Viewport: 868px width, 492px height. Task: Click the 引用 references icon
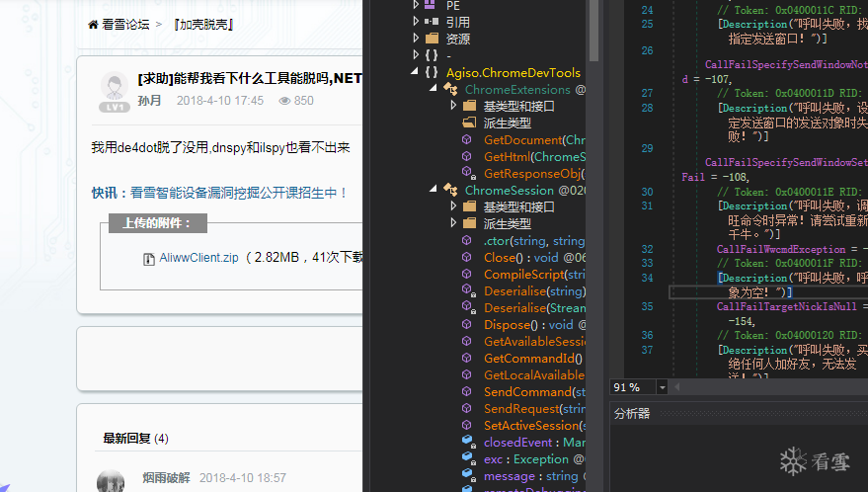tap(432, 22)
